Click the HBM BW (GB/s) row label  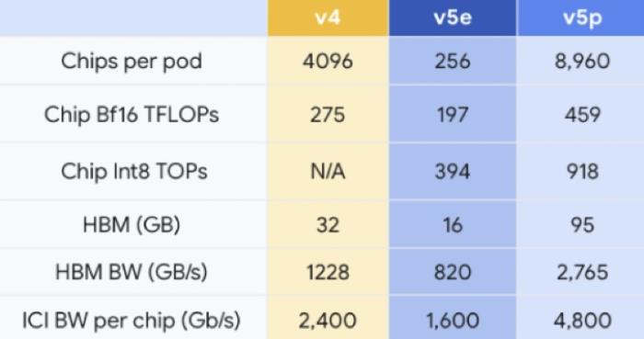pyautogui.click(x=132, y=272)
